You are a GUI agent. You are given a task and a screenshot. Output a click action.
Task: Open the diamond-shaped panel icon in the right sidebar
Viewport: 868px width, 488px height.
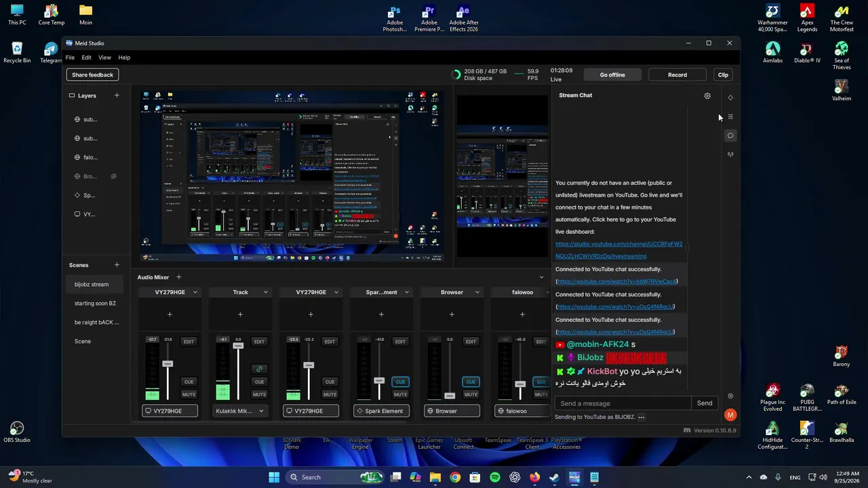click(x=730, y=98)
